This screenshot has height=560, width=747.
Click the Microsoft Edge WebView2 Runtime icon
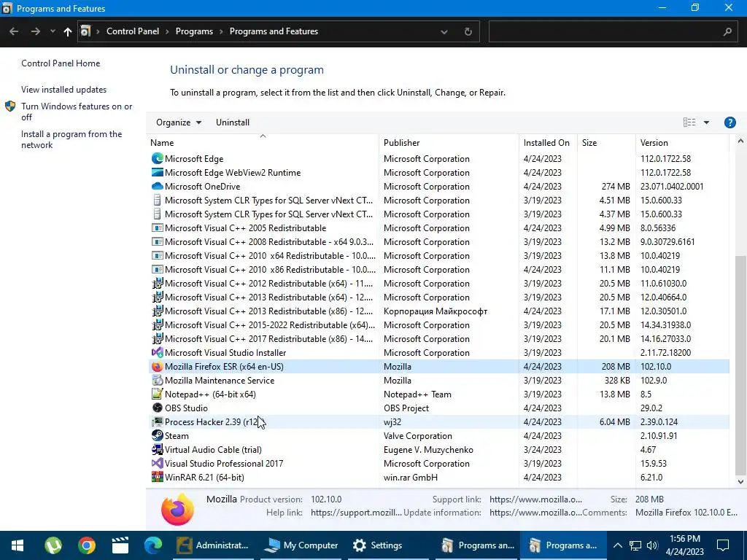(x=158, y=172)
